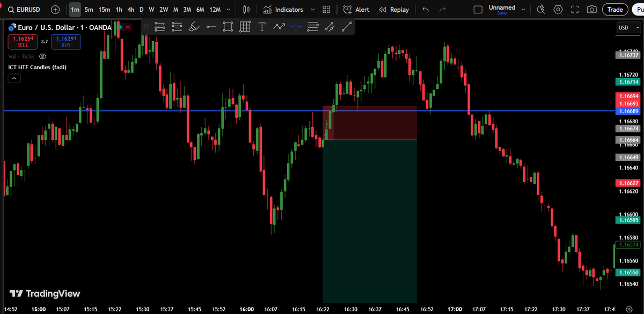Open the Unnamed layout dropdown
The height and width of the screenshot is (314, 644).
tap(501, 9)
